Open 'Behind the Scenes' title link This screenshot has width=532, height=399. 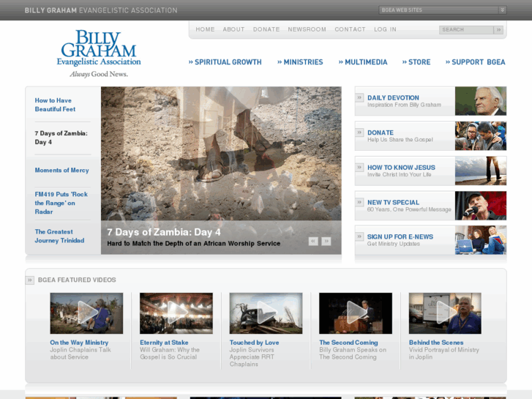pyautogui.click(x=436, y=343)
